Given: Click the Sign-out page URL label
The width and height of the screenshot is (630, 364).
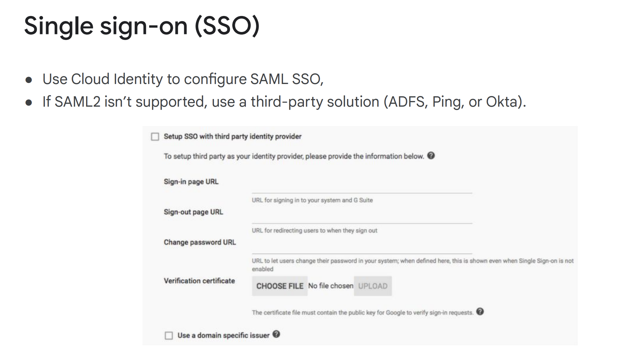Looking at the screenshot, I should 193,212.
